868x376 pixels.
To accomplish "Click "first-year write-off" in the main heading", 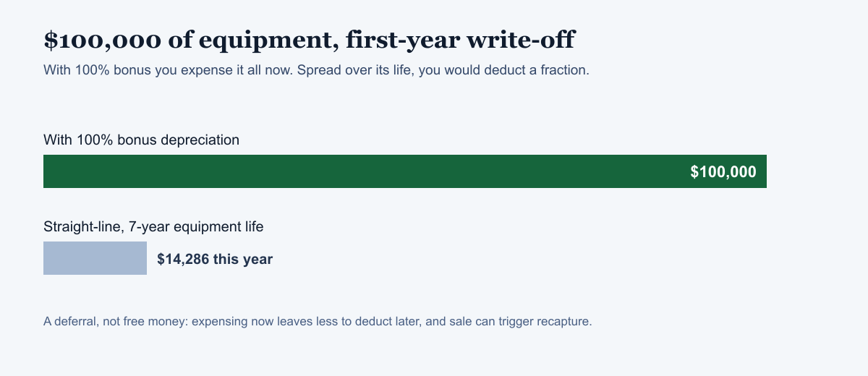I will pyautogui.click(x=460, y=40).
